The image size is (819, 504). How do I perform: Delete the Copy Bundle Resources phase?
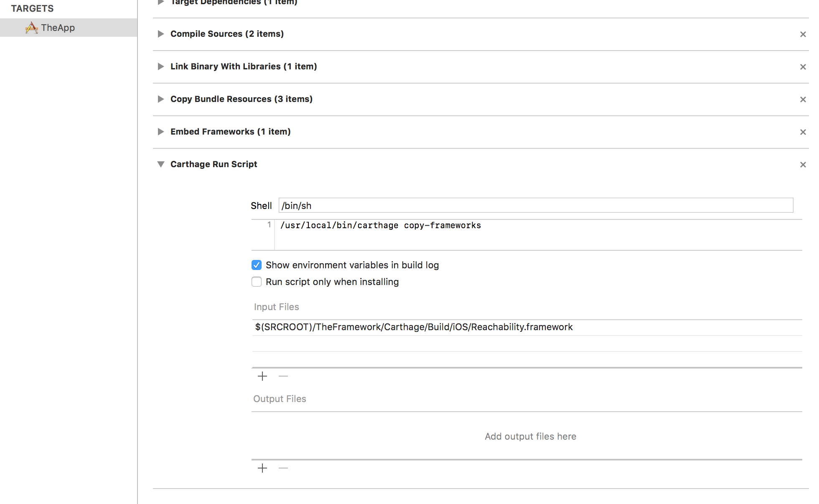pos(803,99)
